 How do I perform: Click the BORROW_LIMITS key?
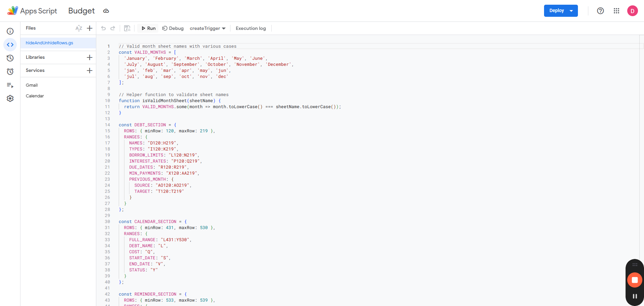(146, 155)
